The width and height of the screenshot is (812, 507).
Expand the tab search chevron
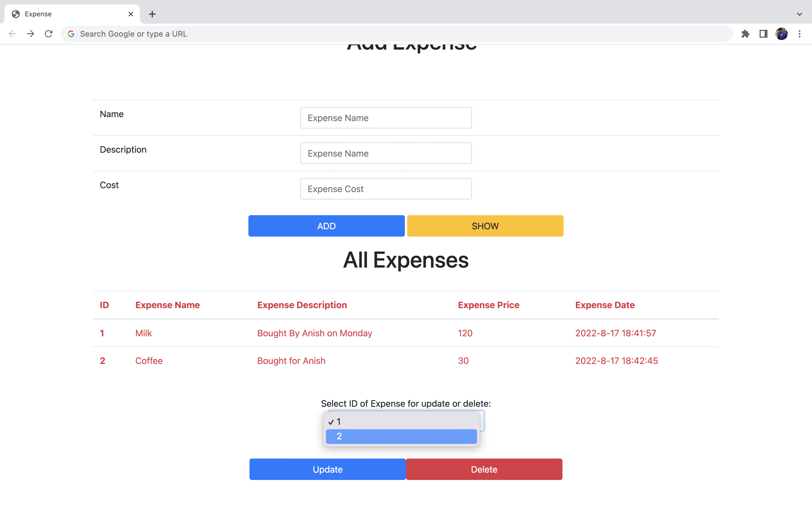click(799, 14)
